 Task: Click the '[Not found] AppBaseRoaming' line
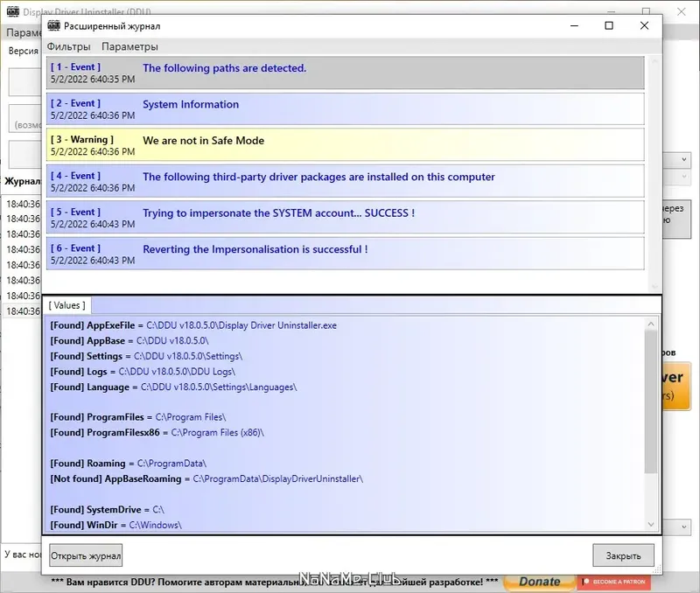coord(206,478)
